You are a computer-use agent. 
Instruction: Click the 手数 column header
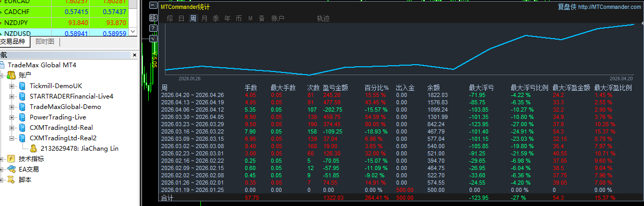point(251,88)
